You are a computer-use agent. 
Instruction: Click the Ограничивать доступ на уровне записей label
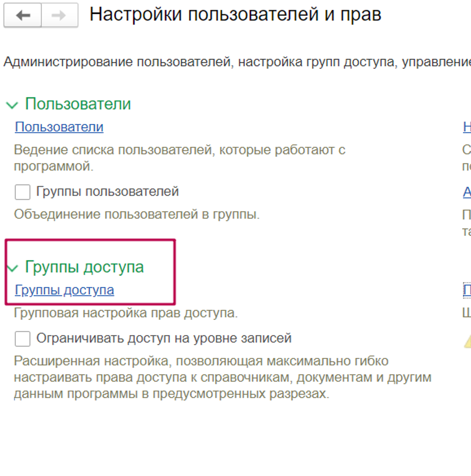(164, 338)
